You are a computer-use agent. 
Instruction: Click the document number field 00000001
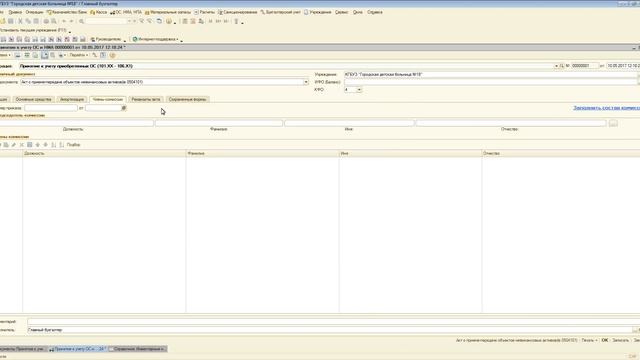click(x=584, y=66)
